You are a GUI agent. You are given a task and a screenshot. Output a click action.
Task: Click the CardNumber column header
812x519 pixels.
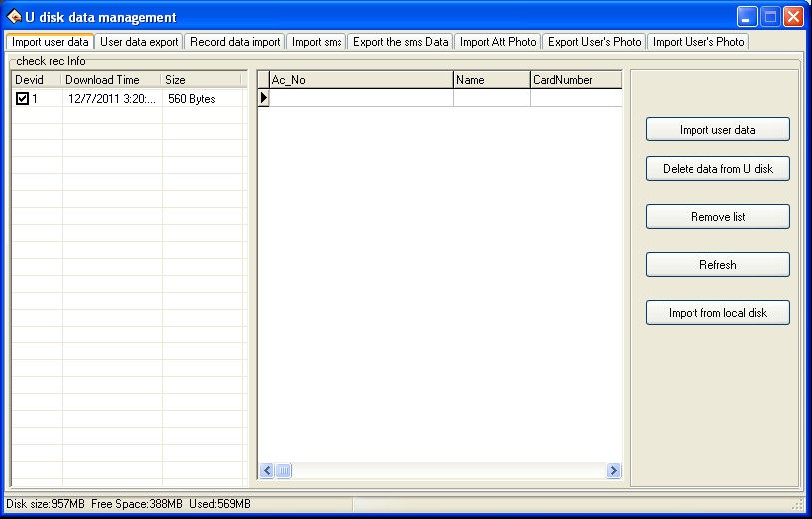tap(575, 80)
